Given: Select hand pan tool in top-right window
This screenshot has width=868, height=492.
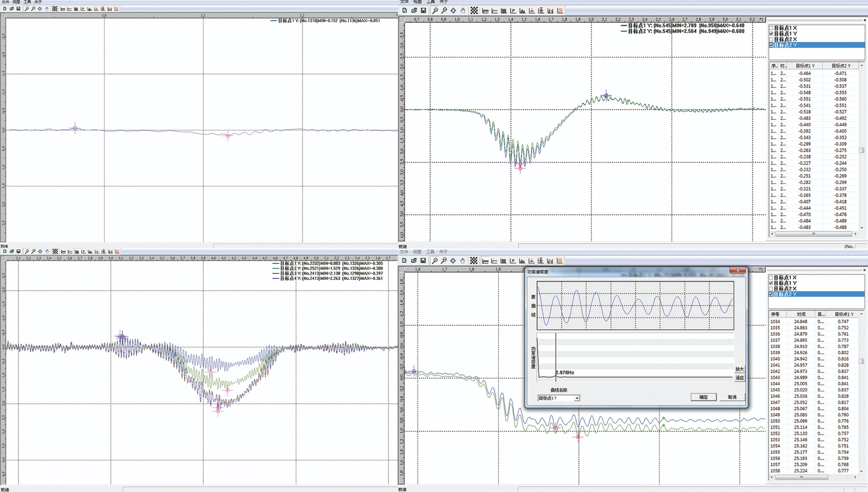Looking at the screenshot, I should [x=463, y=10].
